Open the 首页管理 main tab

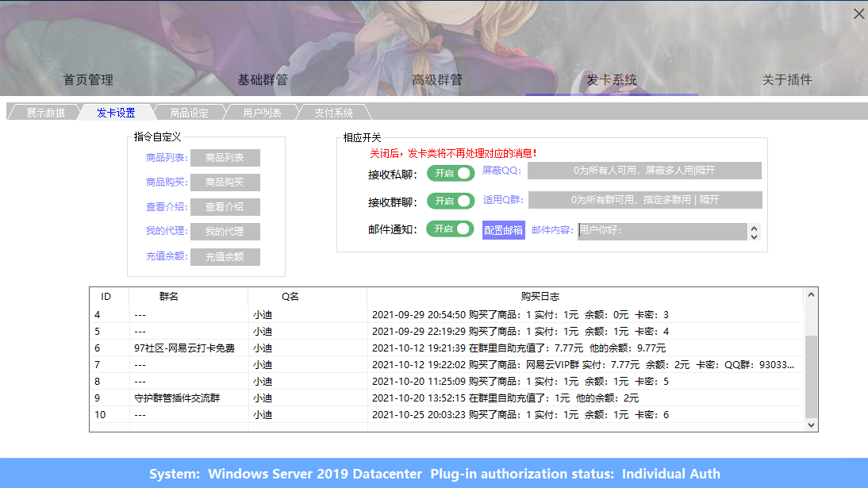[x=88, y=80]
